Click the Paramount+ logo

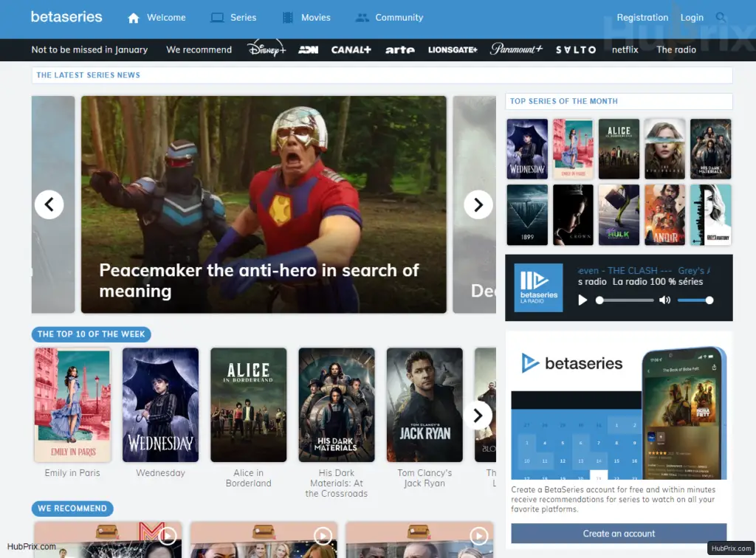coord(516,49)
